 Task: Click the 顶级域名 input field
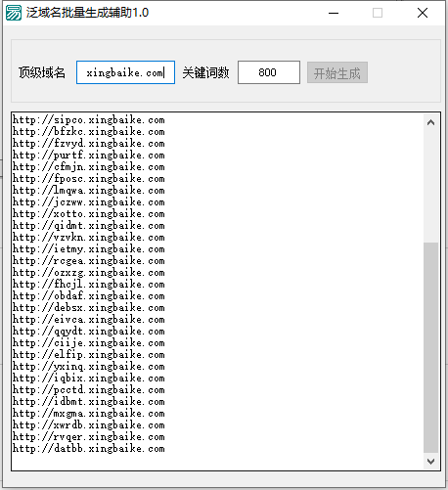tap(125, 72)
